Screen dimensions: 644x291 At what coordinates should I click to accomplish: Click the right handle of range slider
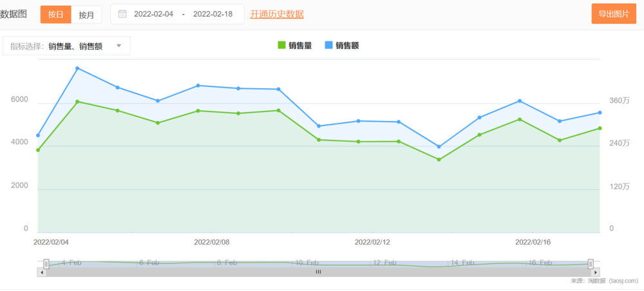pos(591,263)
